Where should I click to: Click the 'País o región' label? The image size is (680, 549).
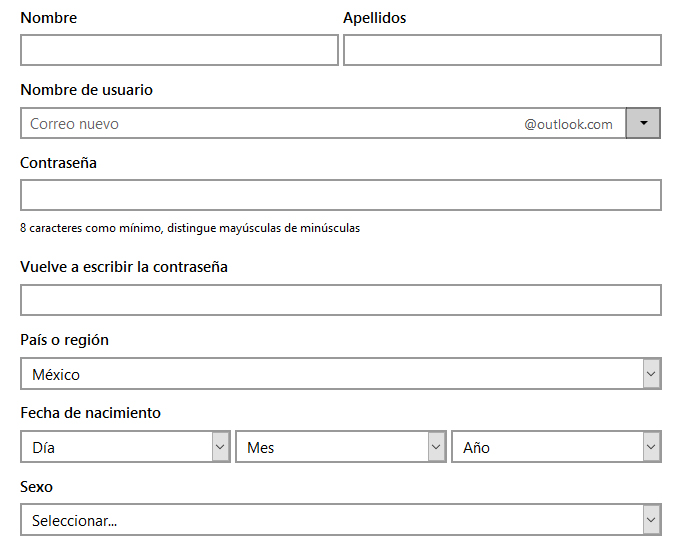coord(65,340)
